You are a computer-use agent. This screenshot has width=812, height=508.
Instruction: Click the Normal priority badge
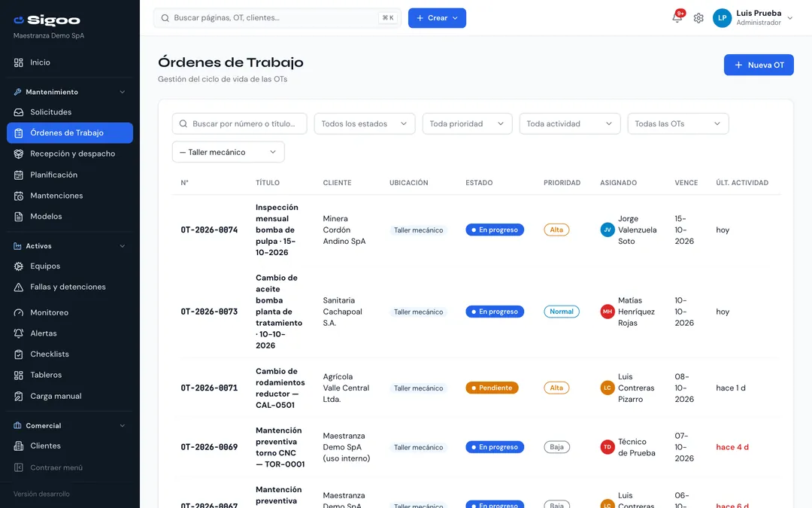[x=562, y=312]
